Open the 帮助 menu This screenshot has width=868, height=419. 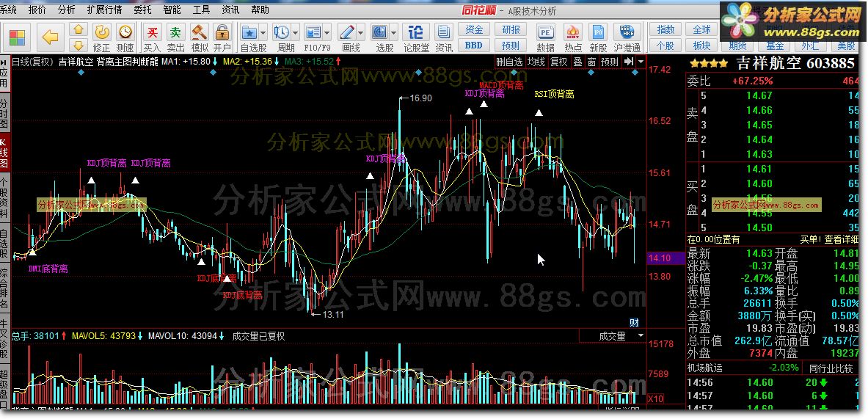coord(260,10)
